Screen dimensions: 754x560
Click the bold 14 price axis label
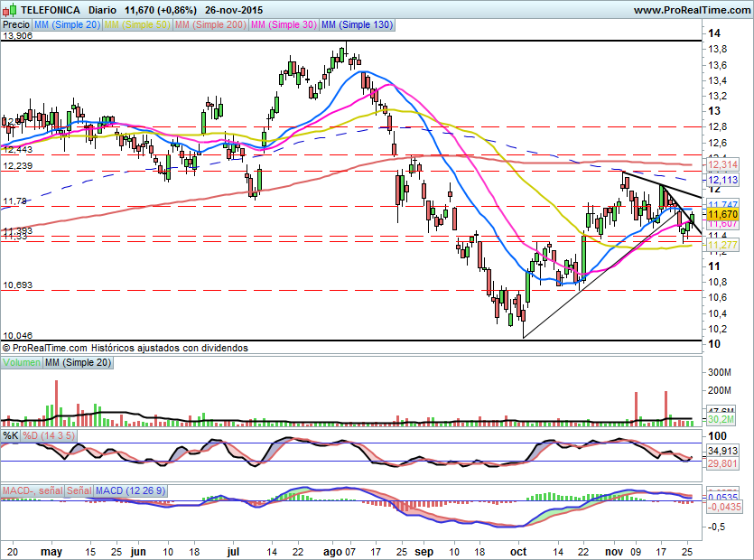[x=714, y=33]
